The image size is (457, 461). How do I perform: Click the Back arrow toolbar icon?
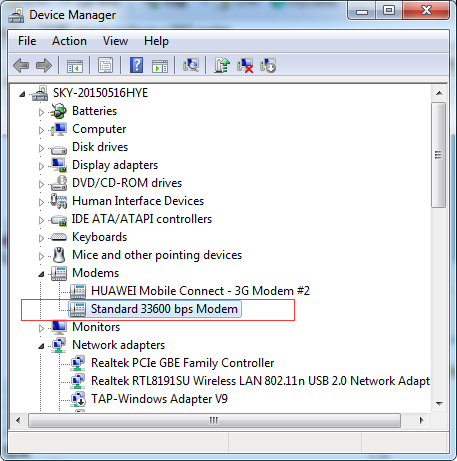coord(21,65)
